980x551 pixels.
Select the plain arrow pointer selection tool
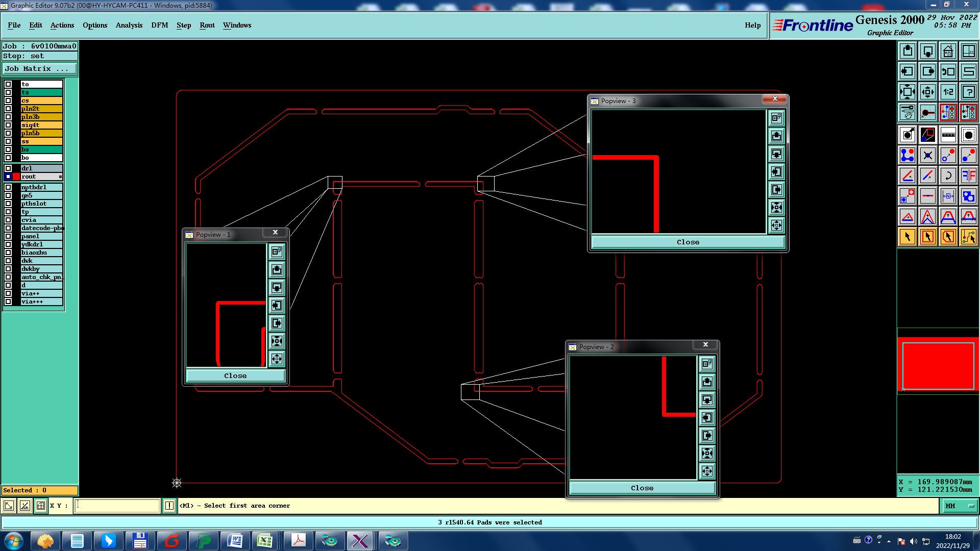pos(908,237)
